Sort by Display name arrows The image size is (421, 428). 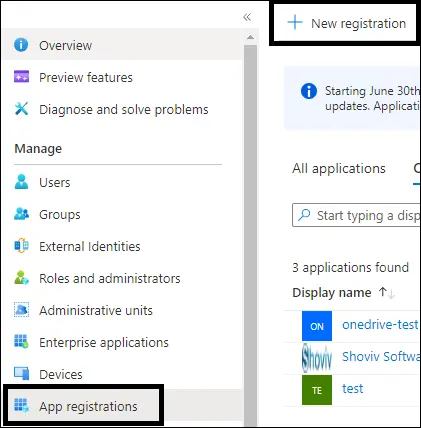point(387,293)
